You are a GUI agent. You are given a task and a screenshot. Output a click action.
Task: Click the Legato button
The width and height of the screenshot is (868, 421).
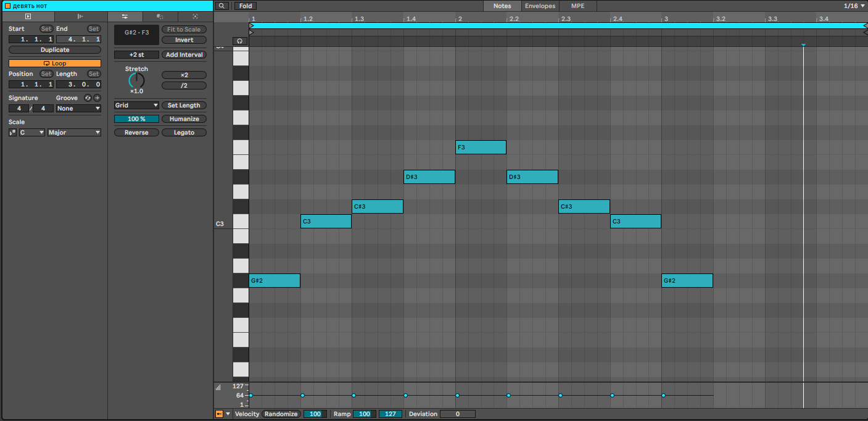184,133
